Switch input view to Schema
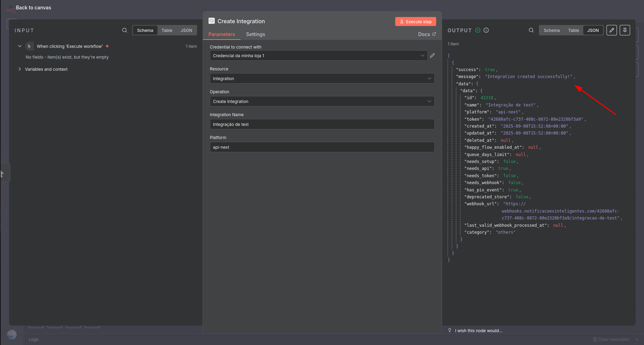 145,30
